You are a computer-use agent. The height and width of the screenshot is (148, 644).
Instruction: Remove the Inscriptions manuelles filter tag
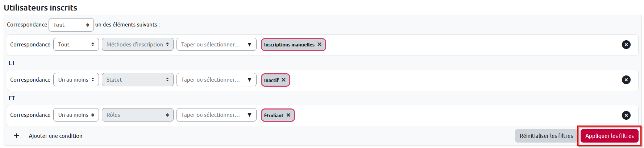pos(319,44)
